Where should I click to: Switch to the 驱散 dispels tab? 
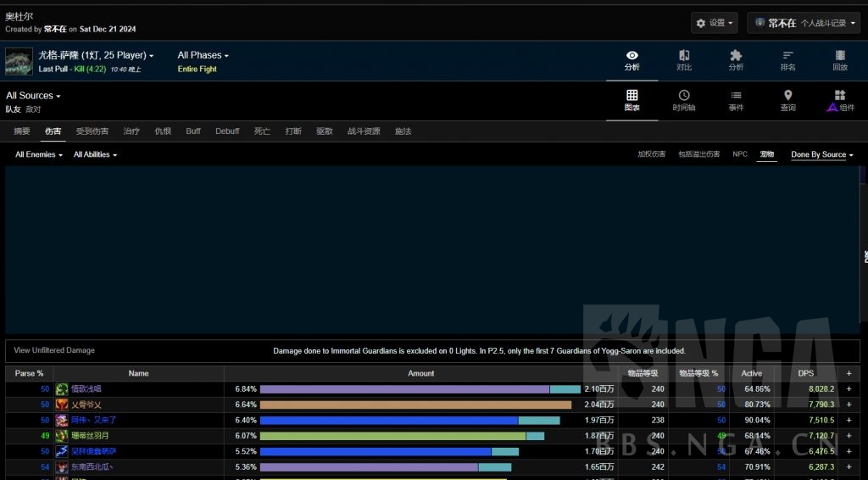pyautogui.click(x=325, y=131)
